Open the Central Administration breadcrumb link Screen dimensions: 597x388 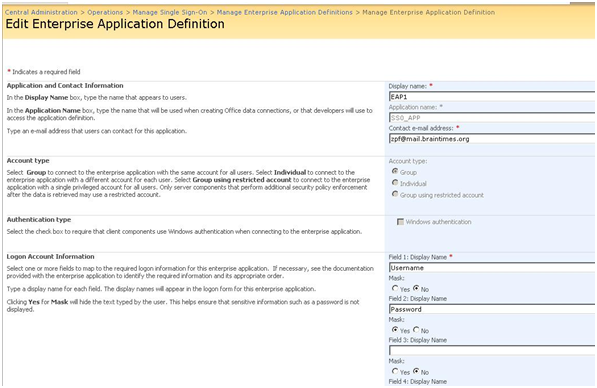tap(41, 12)
